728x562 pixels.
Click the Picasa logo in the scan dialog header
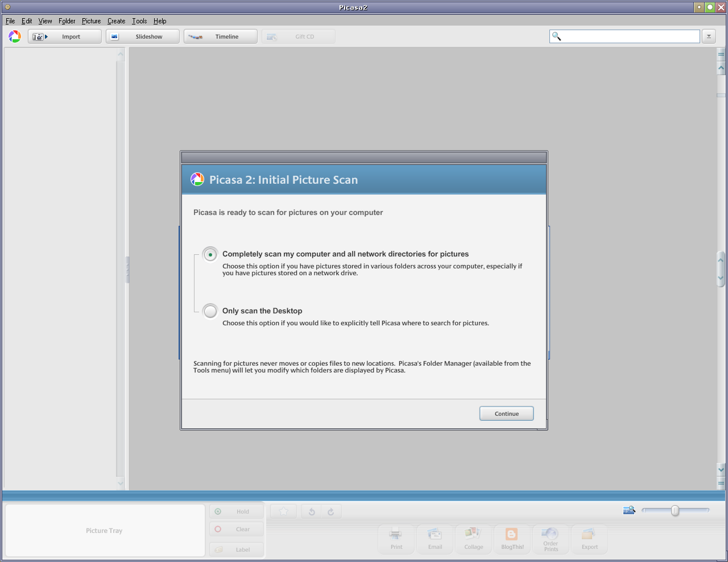click(197, 179)
